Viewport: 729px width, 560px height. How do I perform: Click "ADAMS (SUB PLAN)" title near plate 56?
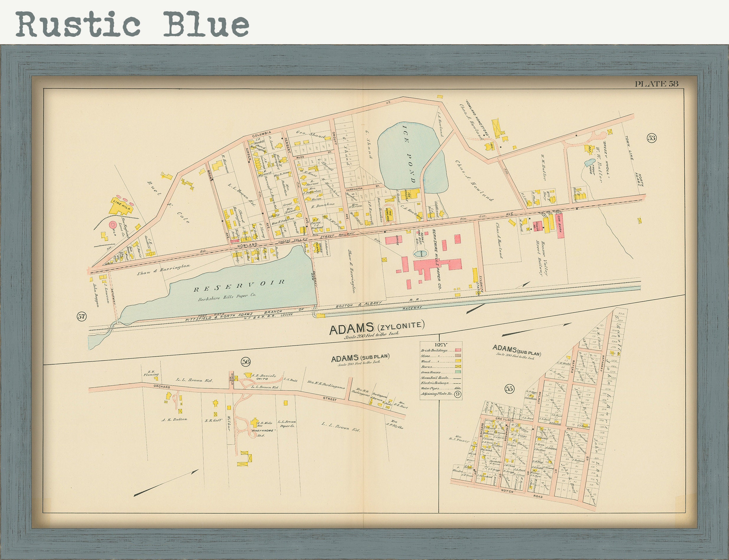click(360, 358)
